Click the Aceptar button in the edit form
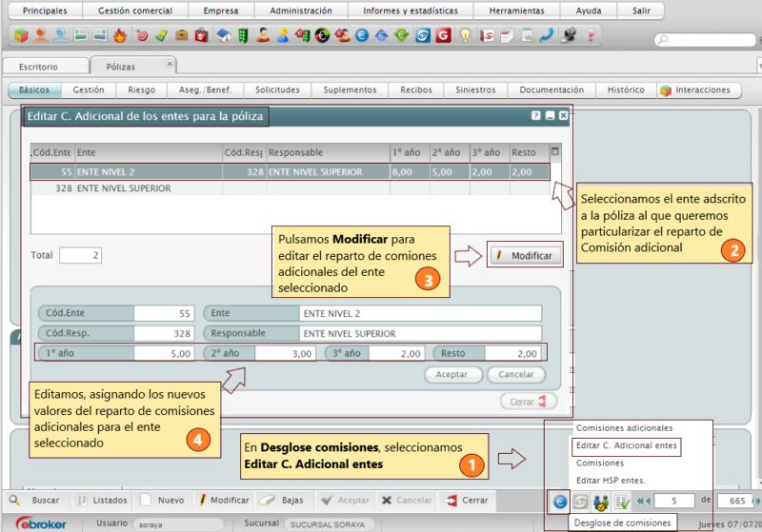This screenshot has width=762, height=532. [451, 374]
